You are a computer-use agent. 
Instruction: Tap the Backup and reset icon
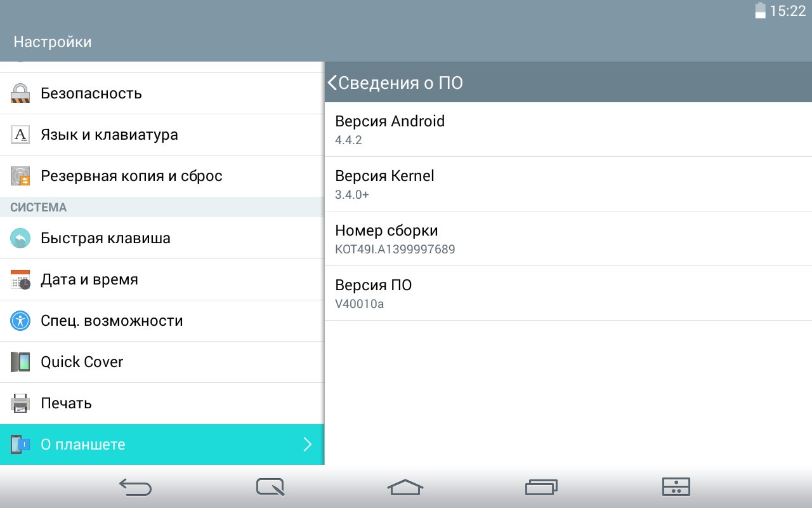[x=20, y=176]
